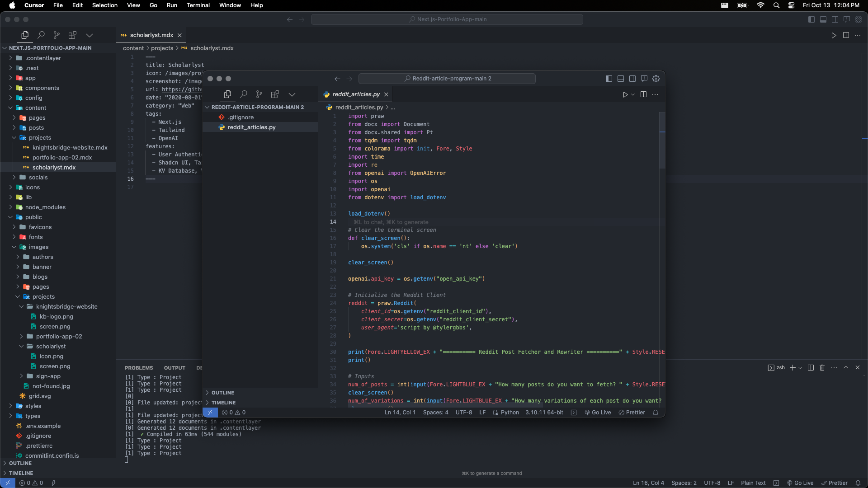Click Go Live in front window status bar
This screenshot has height=488, width=868.
pyautogui.click(x=598, y=413)
